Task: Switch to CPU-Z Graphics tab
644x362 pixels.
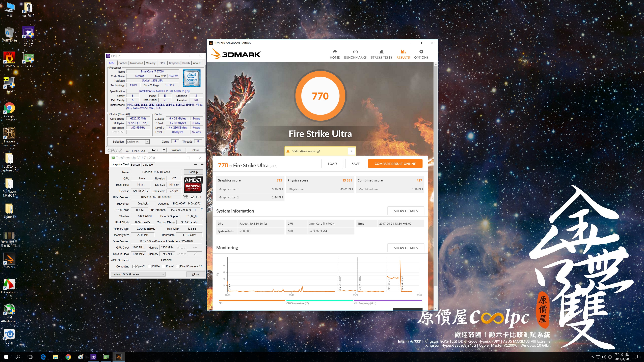Action: click(x=174, y=63)
